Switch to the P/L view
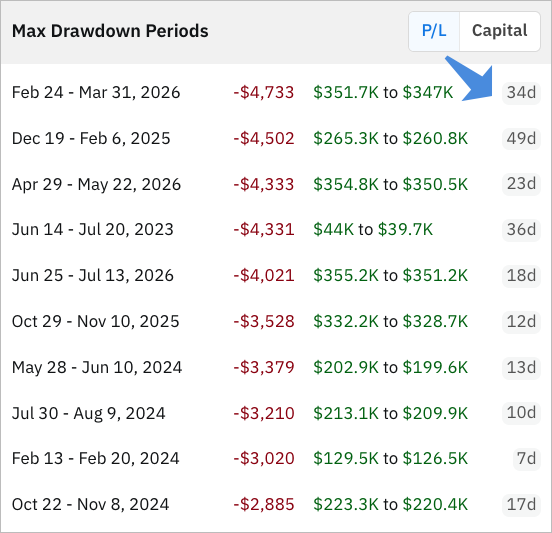 pos(434,31)
